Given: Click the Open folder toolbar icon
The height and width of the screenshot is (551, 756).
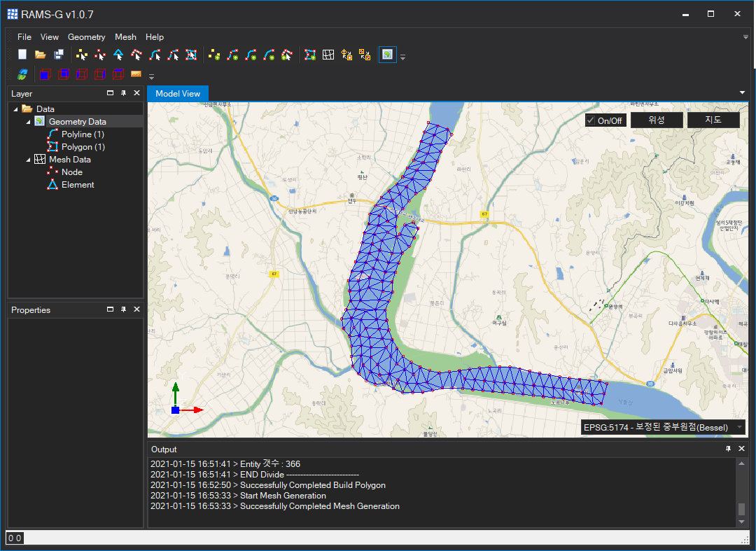Looking at the screenshot, I should coord(41,55).
